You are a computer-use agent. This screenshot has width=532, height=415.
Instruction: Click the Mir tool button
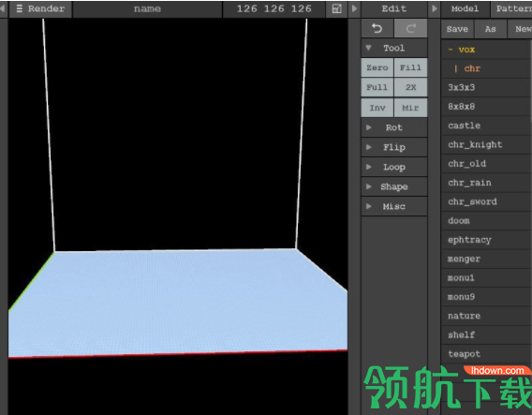[x=410, y=108]
